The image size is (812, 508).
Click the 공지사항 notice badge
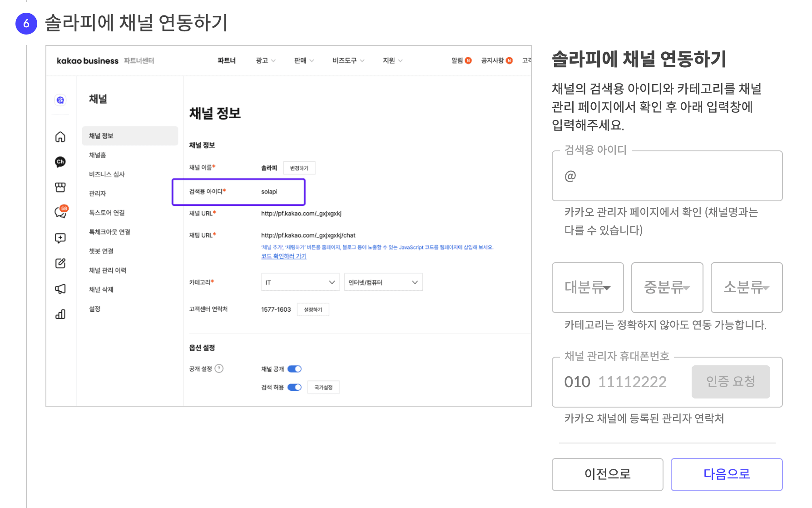510,60
